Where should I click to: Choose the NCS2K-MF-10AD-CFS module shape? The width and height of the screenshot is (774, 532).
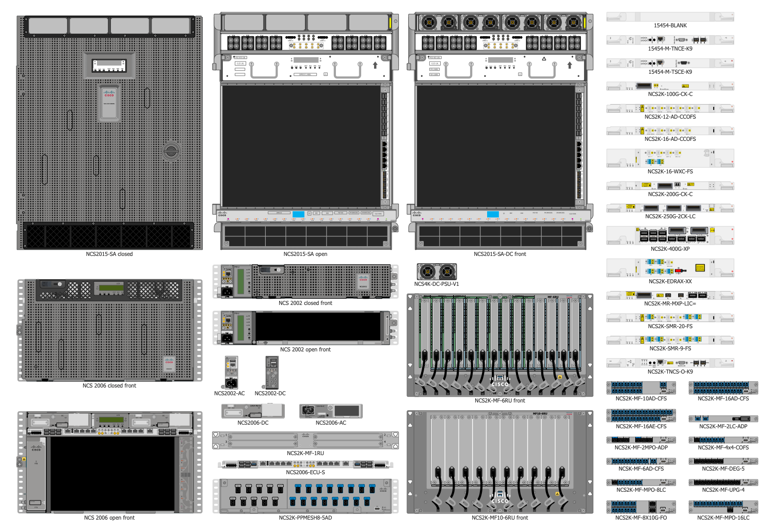click(641, 388)
